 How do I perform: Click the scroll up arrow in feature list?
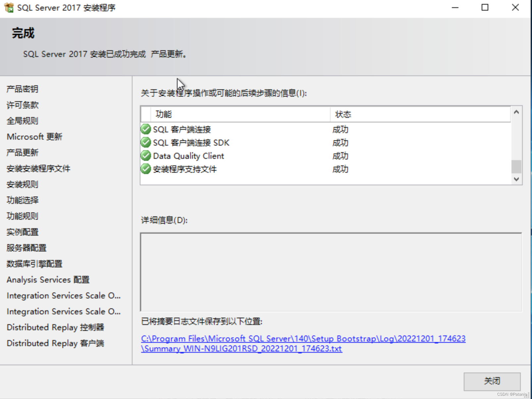click(516, 112)
